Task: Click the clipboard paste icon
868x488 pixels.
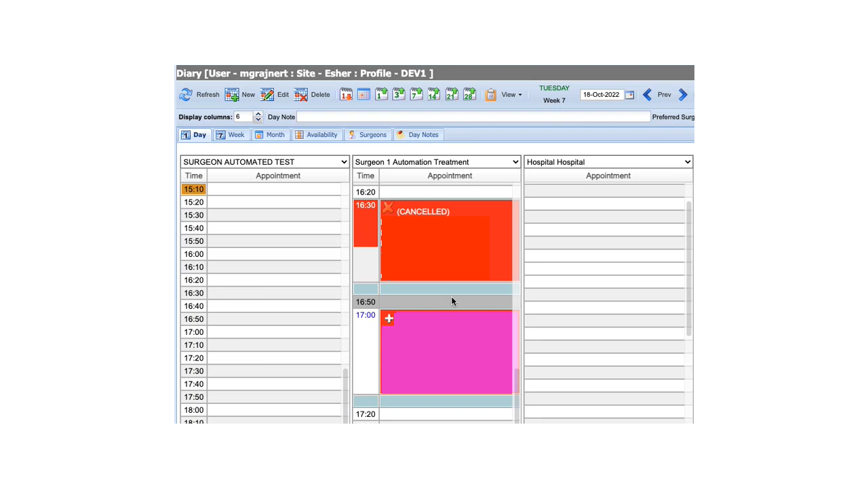Action: pyautogui.click(x=491, y=95)
